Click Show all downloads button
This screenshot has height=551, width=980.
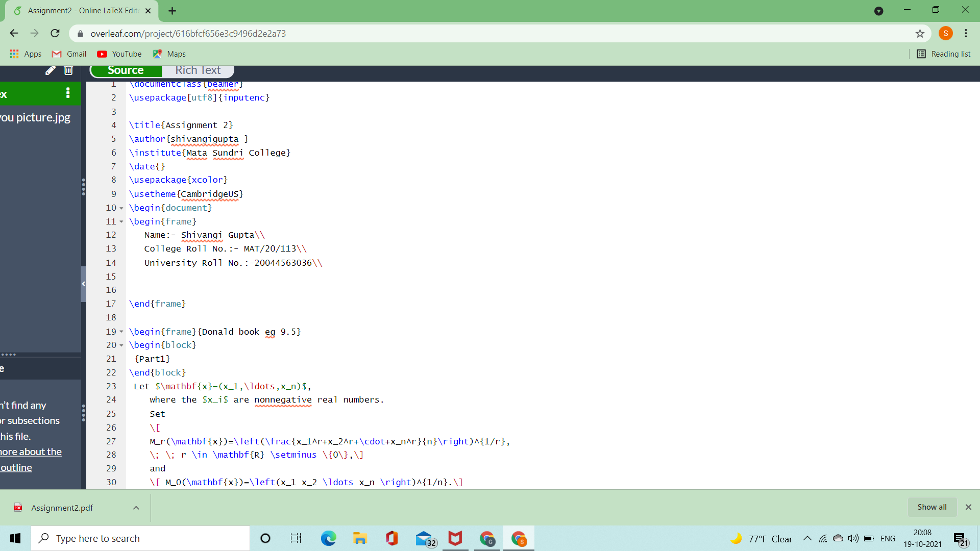(932, 507)
